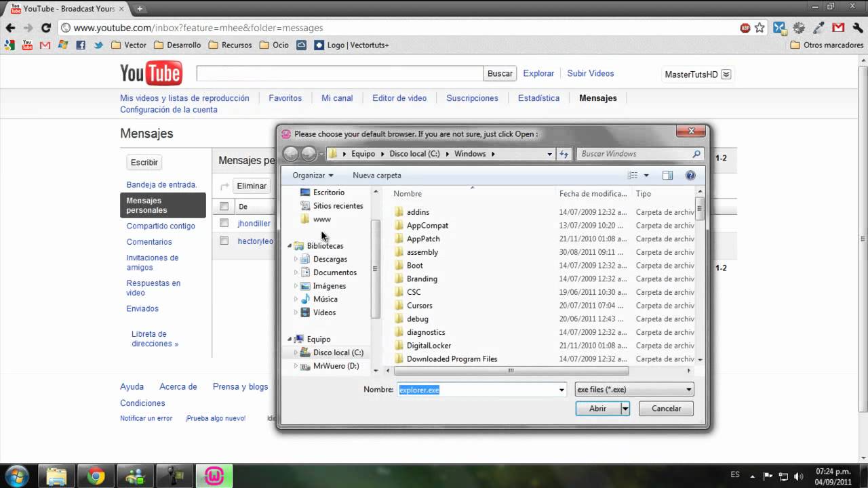Go to the Editor de video tab
The height and width of the screenshot is (488, 868).
coord(399,98)
